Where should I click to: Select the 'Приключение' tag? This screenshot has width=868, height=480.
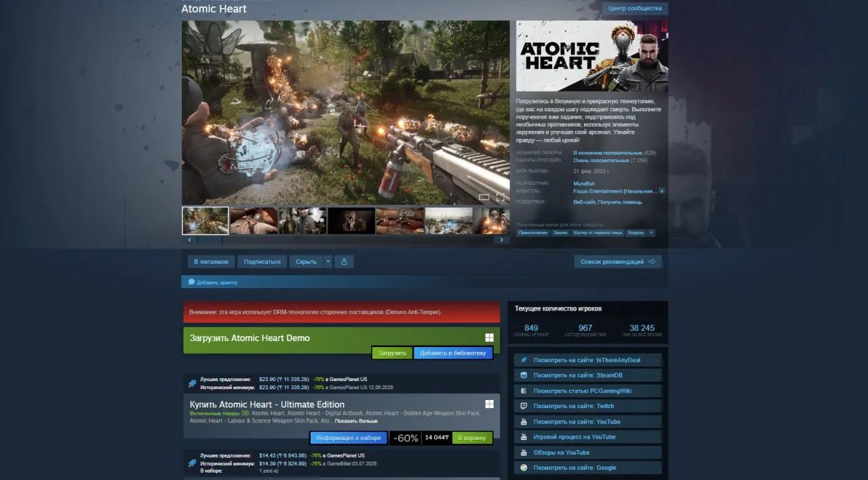click(533, 233)
